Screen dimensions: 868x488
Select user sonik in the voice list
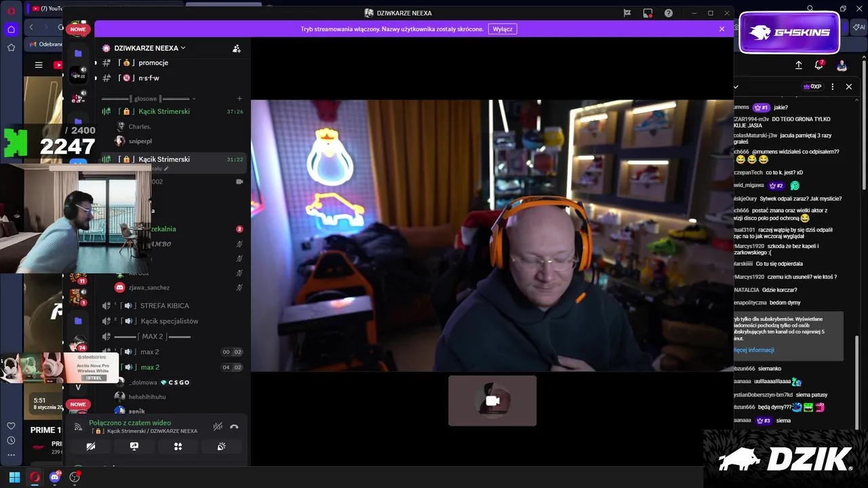tap(136, 411)
